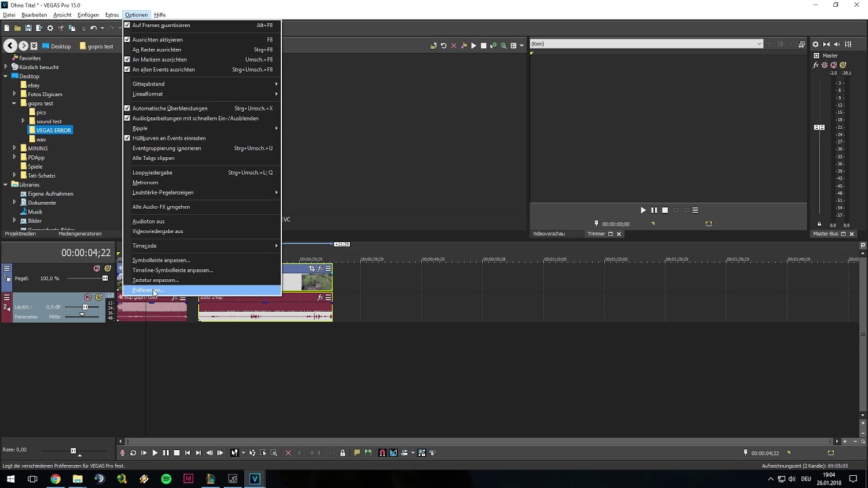
Task: Pause timeline playback
Action: coord(165,453)
